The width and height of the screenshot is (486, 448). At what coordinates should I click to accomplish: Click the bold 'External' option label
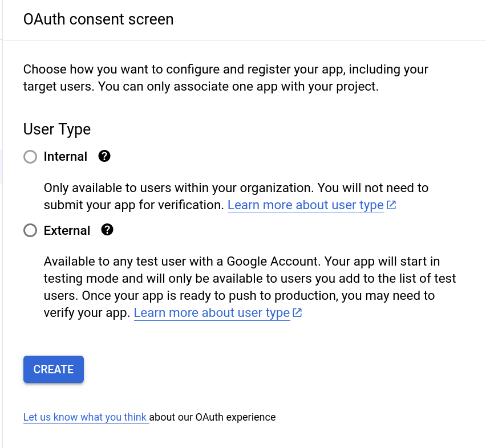[67, 231]
